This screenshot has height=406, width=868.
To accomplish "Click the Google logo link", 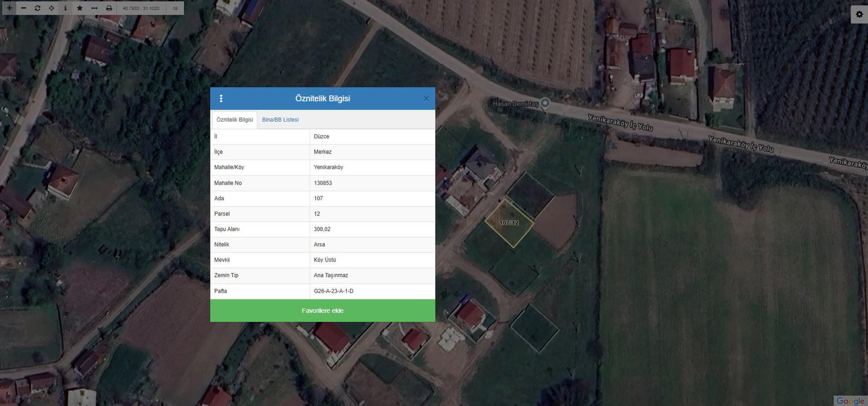I will (x=850, y=401).
